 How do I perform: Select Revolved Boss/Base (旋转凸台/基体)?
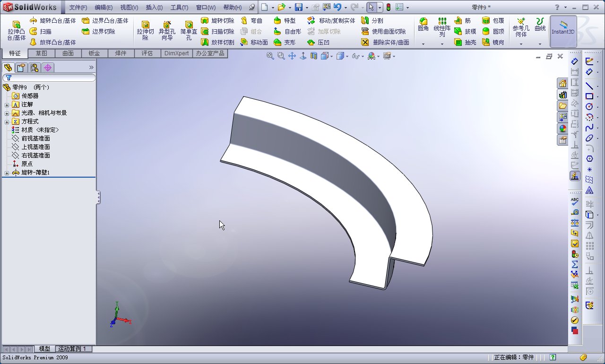pyautogui.click(x=52, y=21)
